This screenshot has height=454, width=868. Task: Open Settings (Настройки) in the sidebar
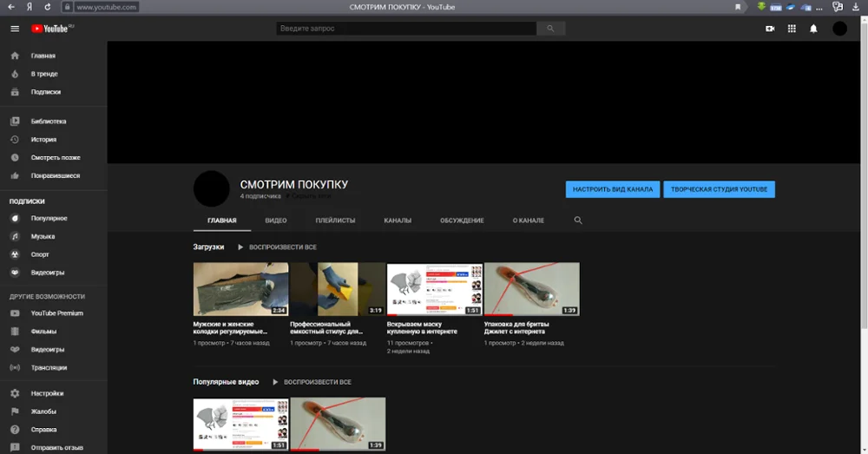pos(47,393)
